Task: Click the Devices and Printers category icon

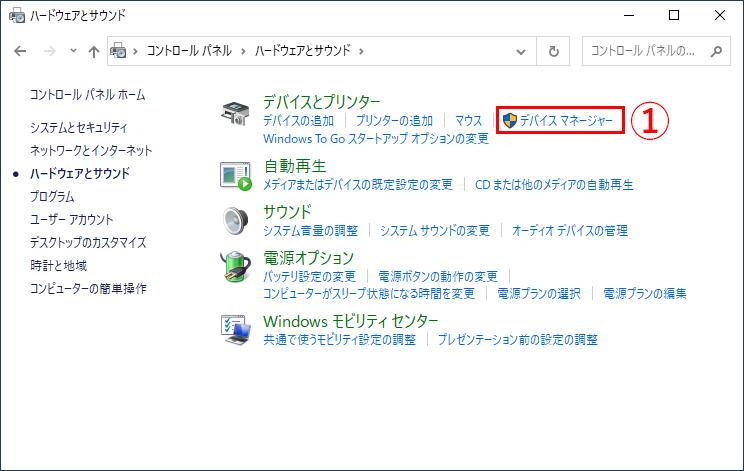Action: point(235,113)
